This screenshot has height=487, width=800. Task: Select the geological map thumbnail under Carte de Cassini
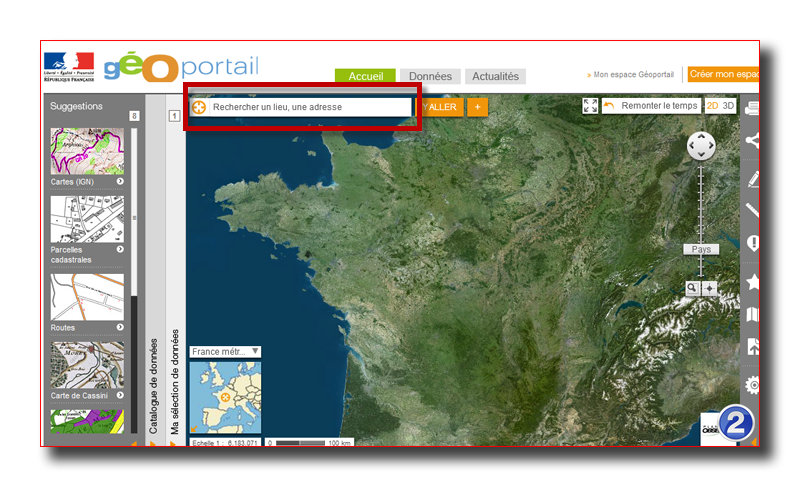tap(87, 421)
